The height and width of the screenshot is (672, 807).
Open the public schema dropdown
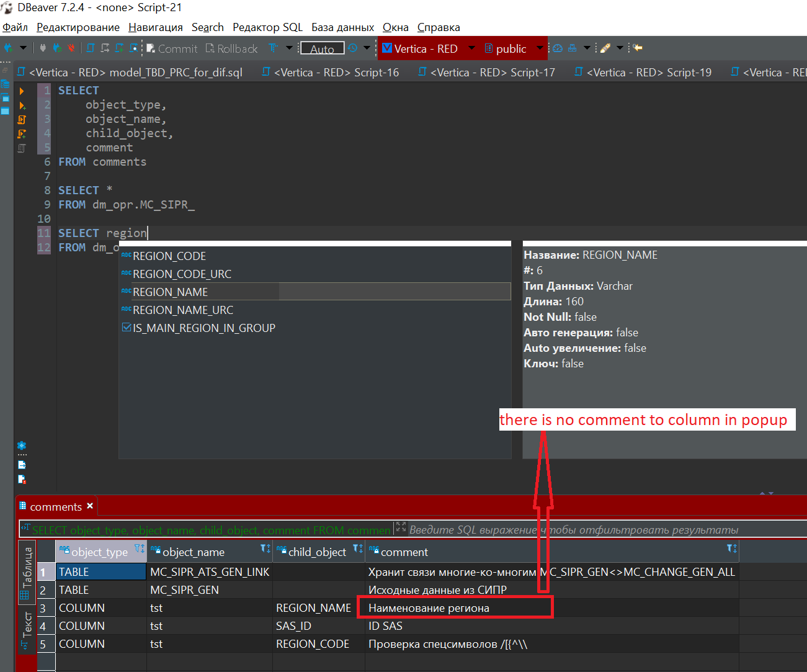(541, 48)
